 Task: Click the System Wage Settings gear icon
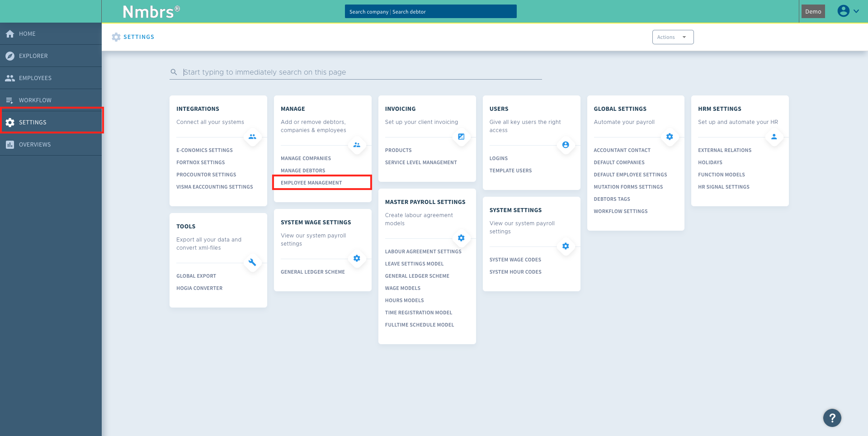point(357,258)
